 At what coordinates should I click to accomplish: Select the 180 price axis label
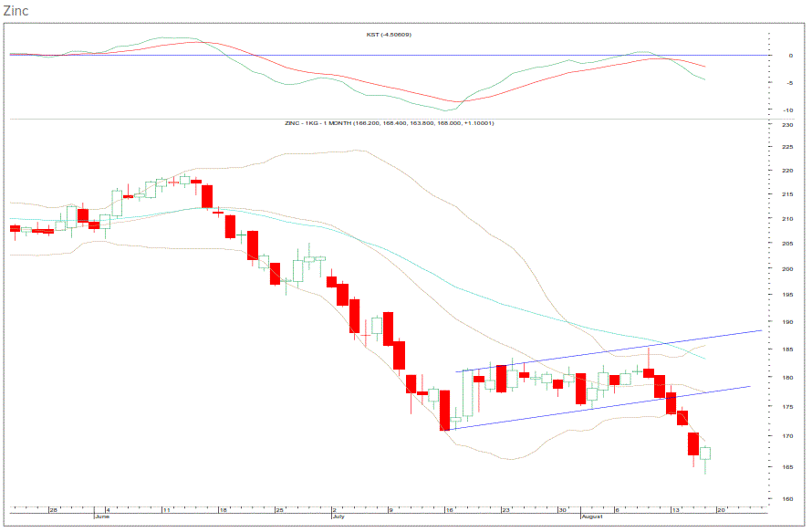(787, 378)
